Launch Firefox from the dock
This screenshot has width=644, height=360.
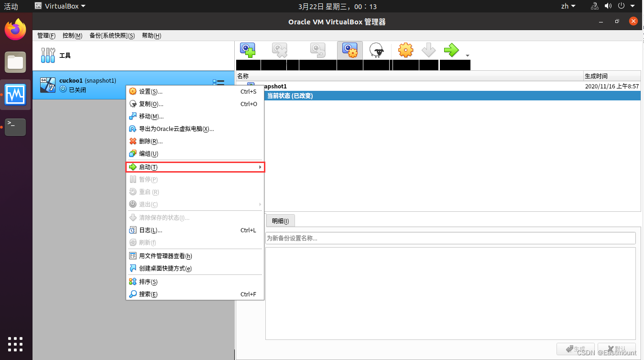(x=16, y=30)
